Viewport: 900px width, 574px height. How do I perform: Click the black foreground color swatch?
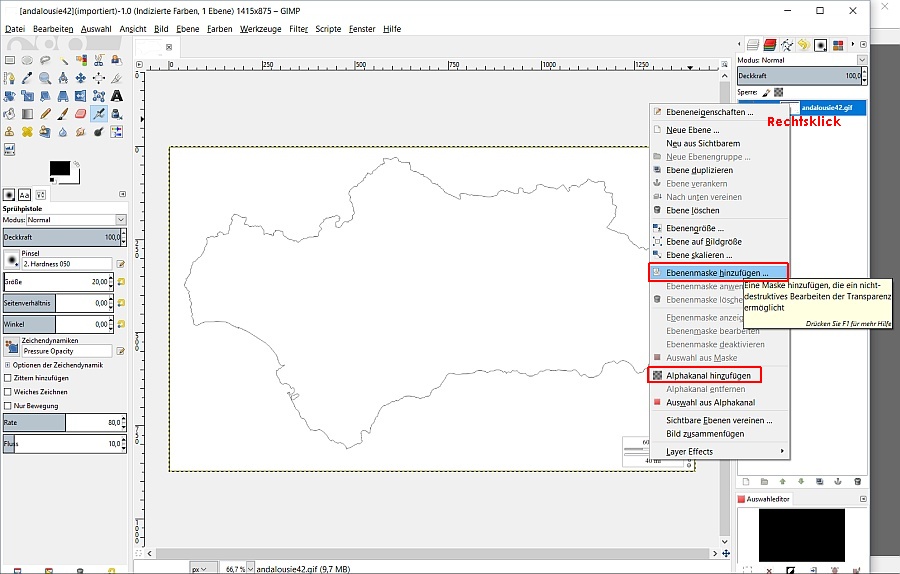59,168
